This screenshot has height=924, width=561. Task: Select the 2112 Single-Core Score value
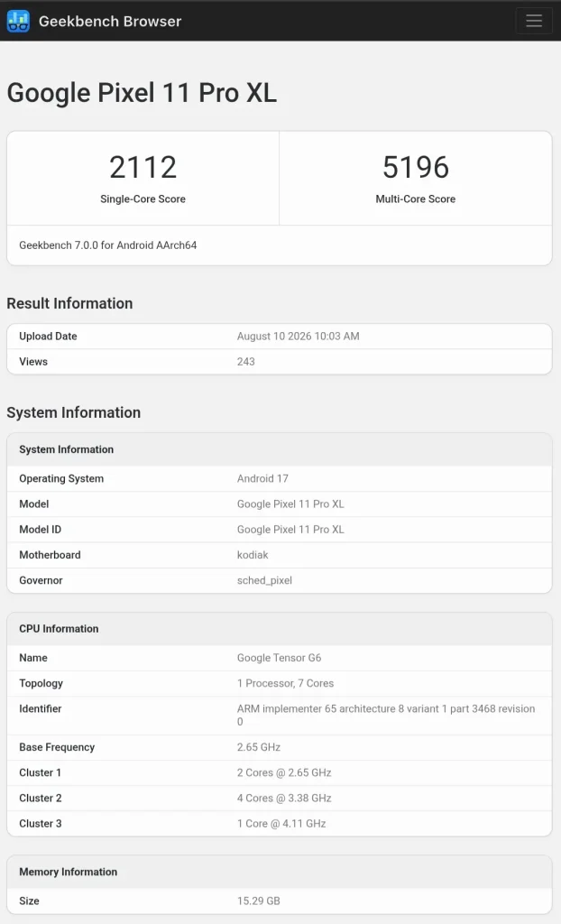pyautogui.click(x=143, y=167)
